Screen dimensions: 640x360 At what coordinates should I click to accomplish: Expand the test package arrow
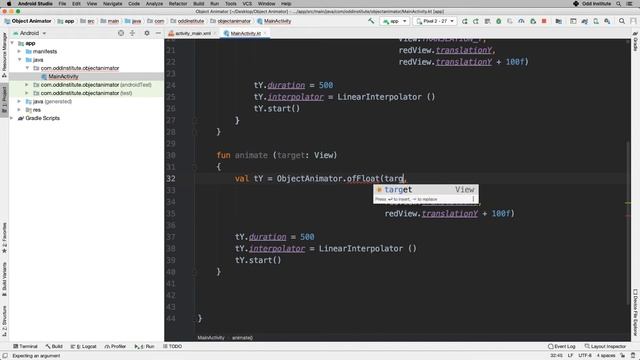click(x=27, y=93)
